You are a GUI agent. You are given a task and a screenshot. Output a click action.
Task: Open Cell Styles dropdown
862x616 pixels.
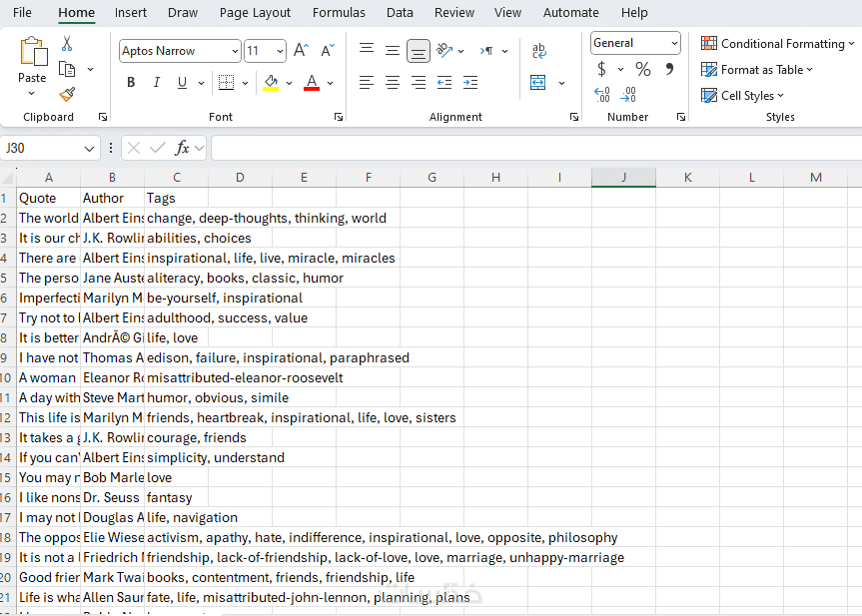[743, 96]
